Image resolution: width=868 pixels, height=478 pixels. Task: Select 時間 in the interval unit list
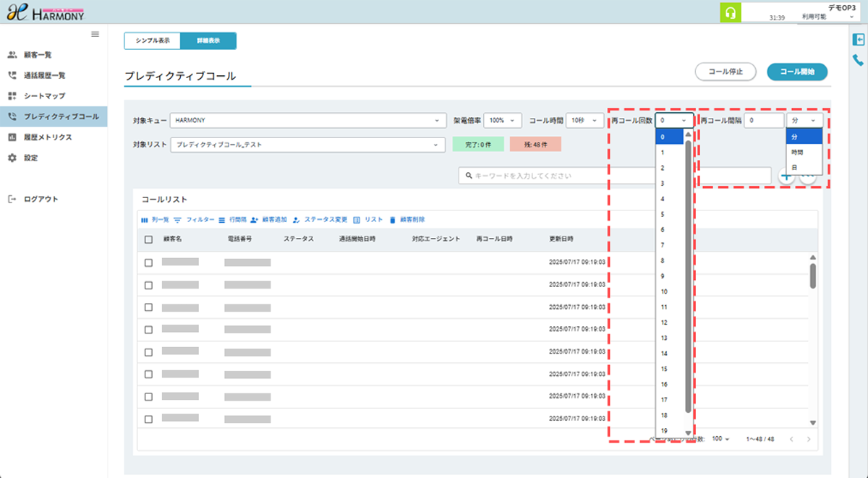pos(796,152)
